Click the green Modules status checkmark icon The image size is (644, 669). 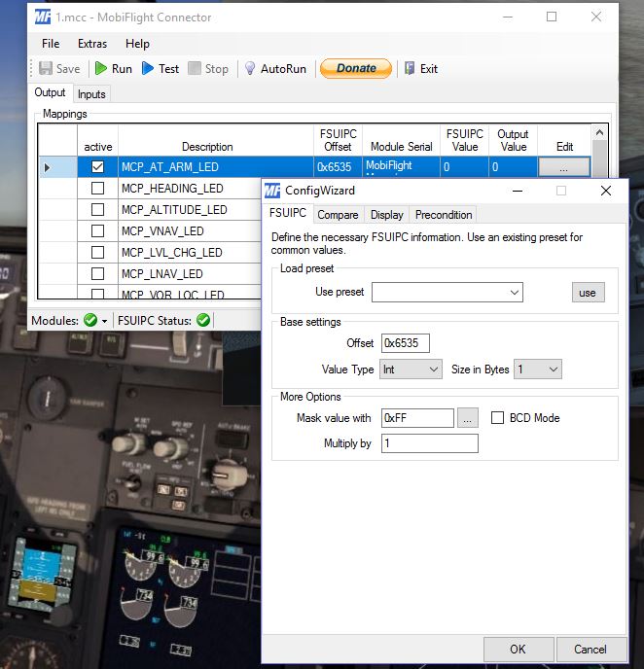[x=90, y=320]
